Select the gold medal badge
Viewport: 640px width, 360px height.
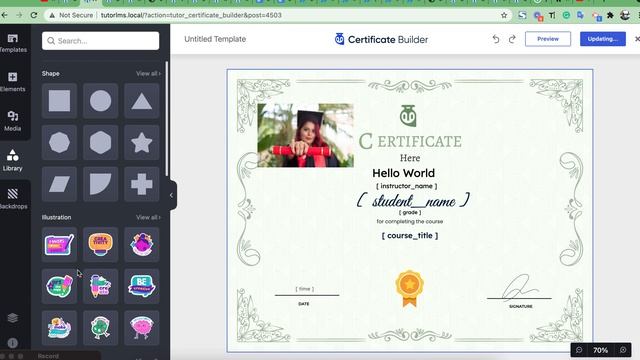pos(409,288)
